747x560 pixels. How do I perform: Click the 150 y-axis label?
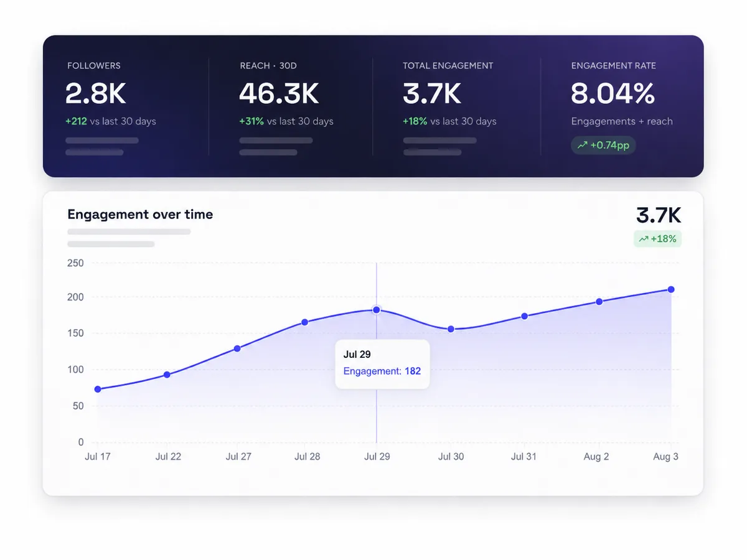pyautogui.click(x=75, y=334)
